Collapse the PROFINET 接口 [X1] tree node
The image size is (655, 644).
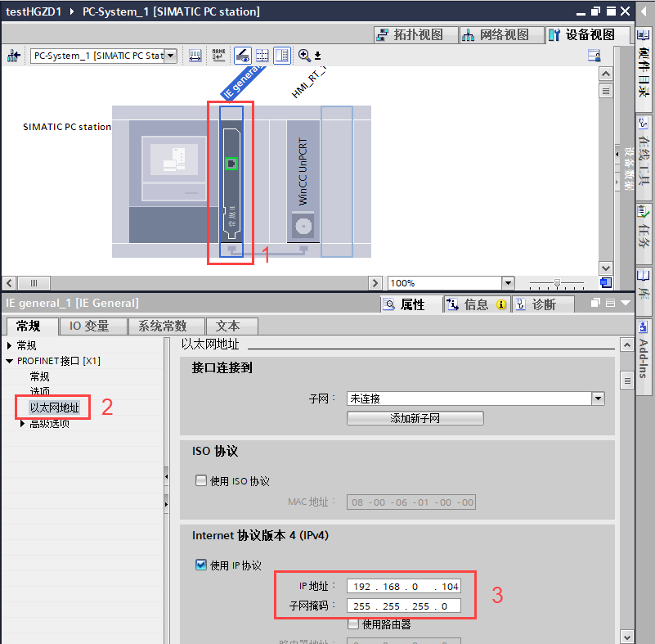[9, 361]
